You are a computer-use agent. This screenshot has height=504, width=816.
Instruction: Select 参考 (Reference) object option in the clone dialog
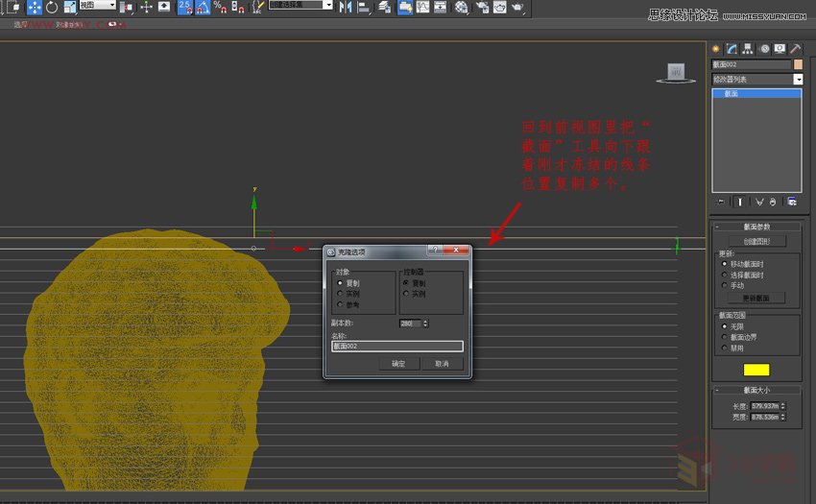point(340,304)
